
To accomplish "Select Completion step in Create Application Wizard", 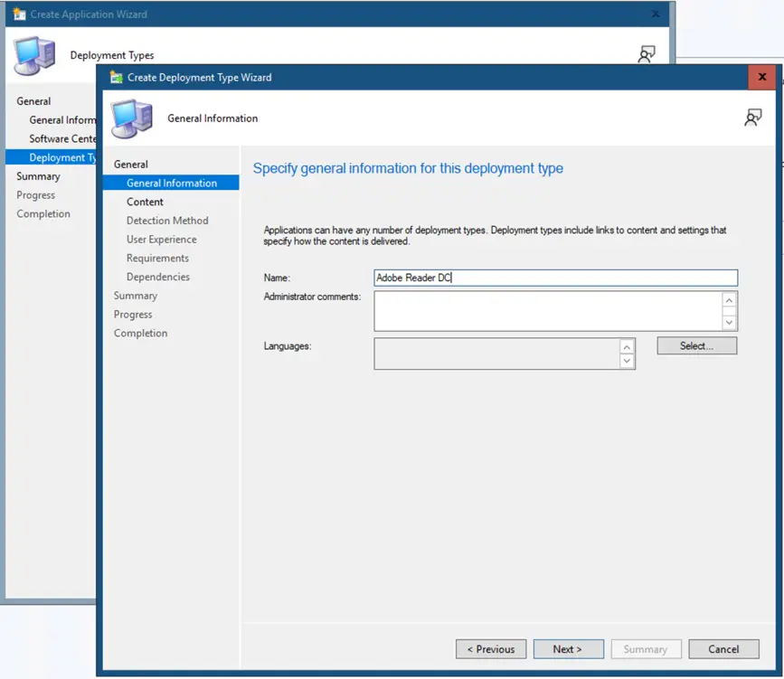I will tap(43, 213).
